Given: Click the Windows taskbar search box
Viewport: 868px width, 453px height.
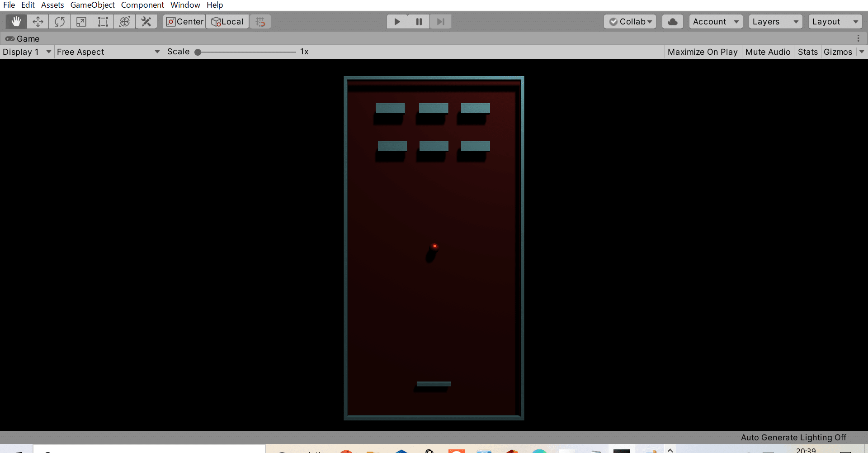Looking at the screenshot, I should pos(149,449).
